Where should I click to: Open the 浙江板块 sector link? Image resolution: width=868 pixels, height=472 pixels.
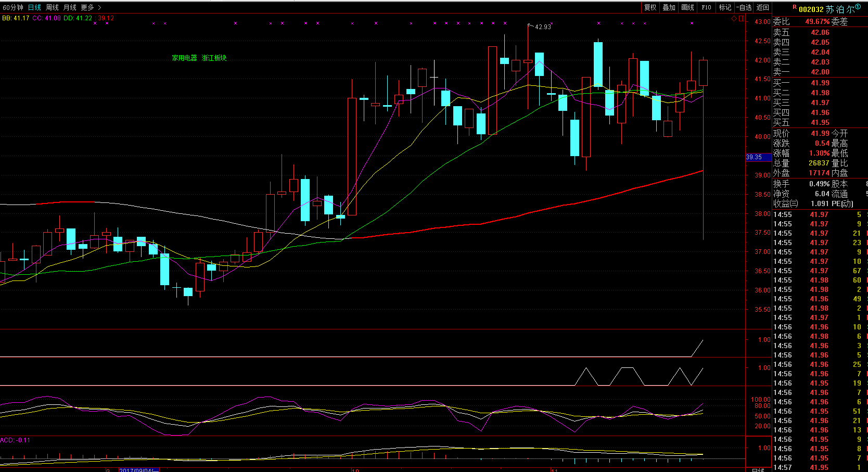click(214, 58)
